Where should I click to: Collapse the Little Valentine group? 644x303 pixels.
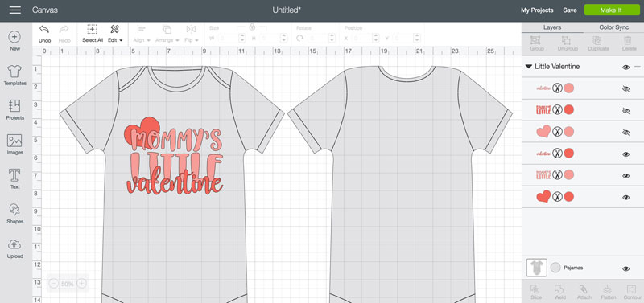point(529,67)
